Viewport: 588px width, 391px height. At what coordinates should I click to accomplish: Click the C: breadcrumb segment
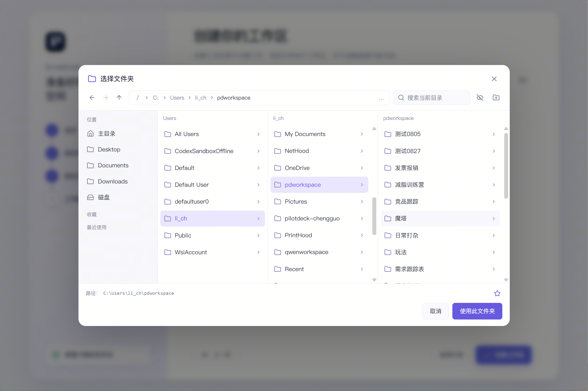coord(156,98)
